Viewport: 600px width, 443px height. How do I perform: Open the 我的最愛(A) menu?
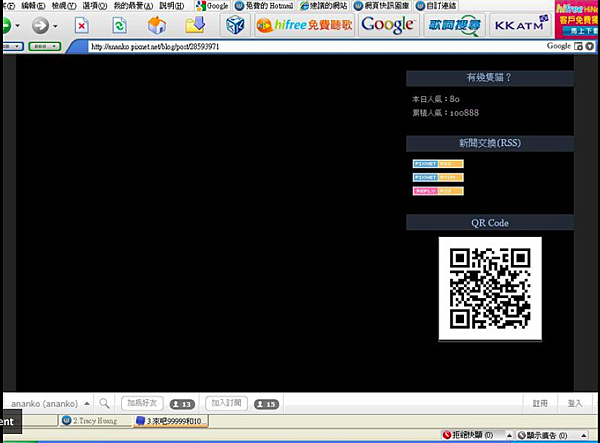click(x=133, y=6)
